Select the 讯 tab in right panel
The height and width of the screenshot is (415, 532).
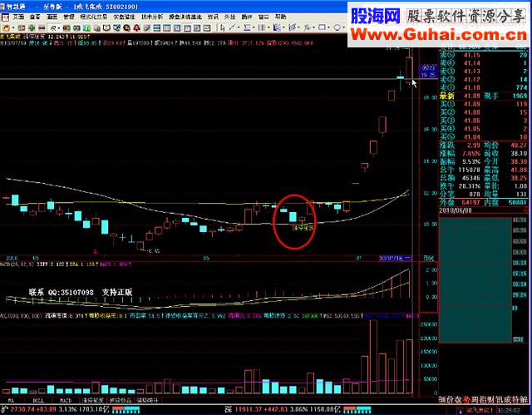point(500,400)
